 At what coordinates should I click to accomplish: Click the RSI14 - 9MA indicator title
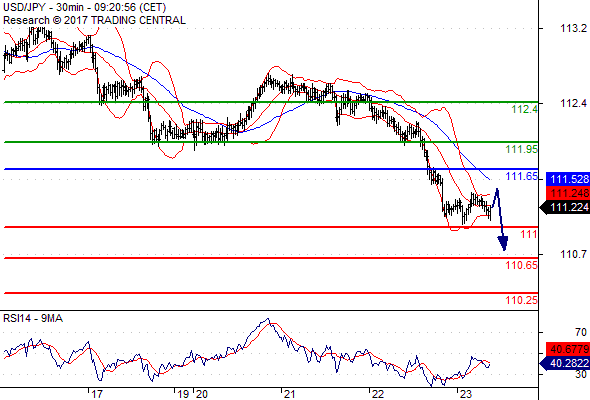(x=33, y=319)
